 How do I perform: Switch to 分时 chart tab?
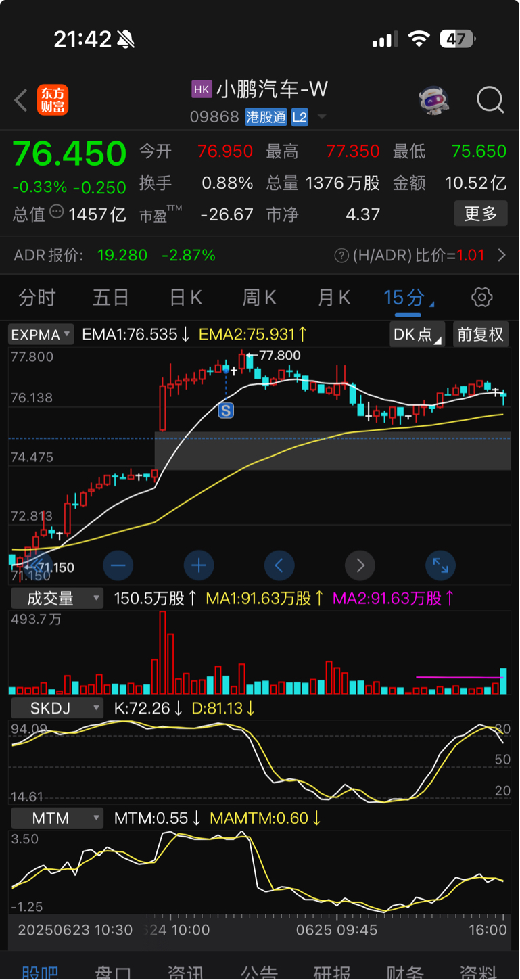click(x=37, y=298)
